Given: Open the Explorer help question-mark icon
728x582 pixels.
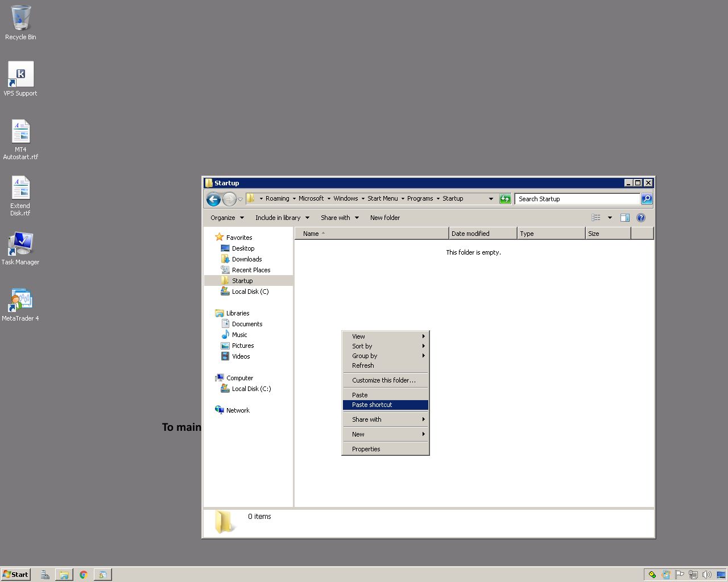Looking at the screenshot, I should tap(641, 218).
